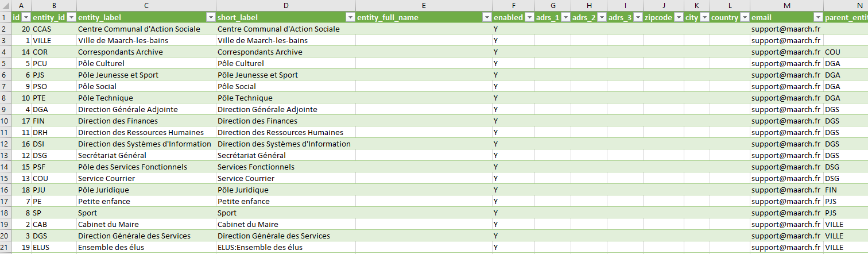
Task: Expand the short_label filter arrow
Action: 350,18
